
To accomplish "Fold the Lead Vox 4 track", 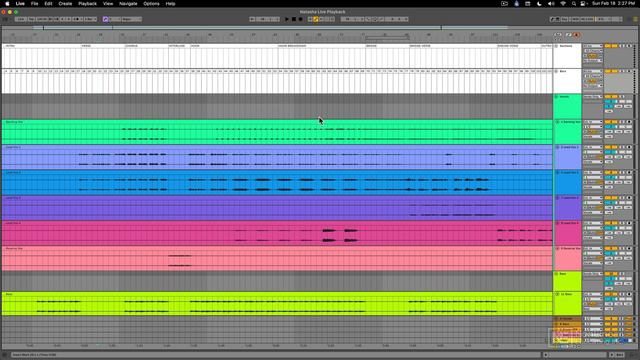I will coord(558,223).
